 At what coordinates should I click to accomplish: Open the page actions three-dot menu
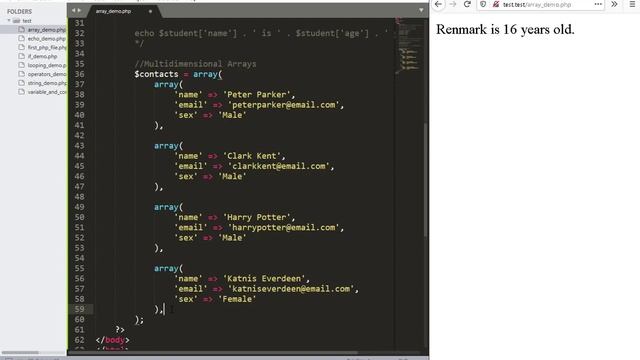[x=598, y=4]
